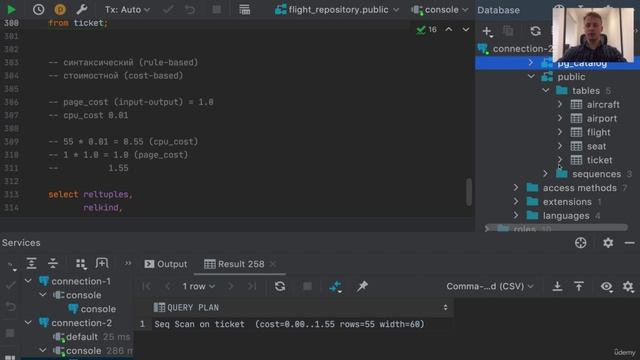
Task: Click the more tools chevron in Services toolbar
Action: [128, 263]
